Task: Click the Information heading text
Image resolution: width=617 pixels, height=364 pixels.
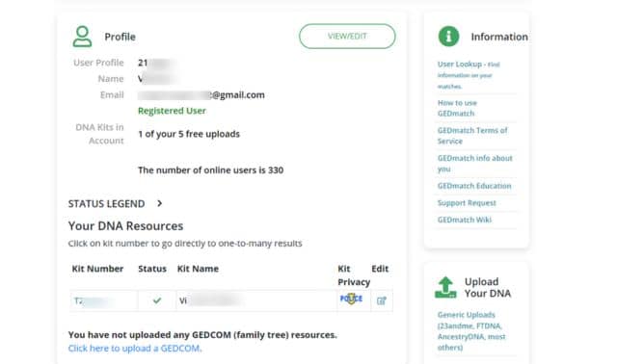Action: (x=499, y=37)
